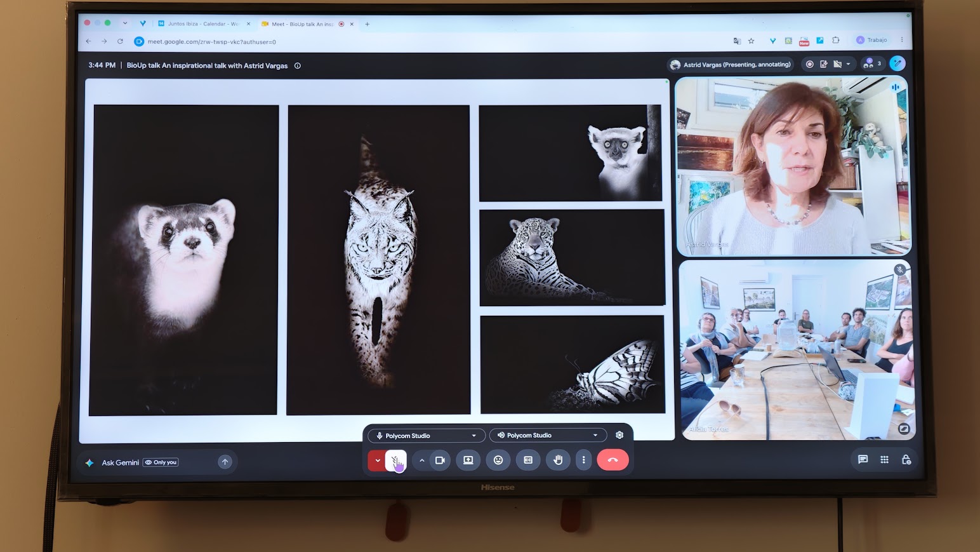Open the Chrome extensions puzzle icon
This screenshot has width=980, height=552.
836,40
